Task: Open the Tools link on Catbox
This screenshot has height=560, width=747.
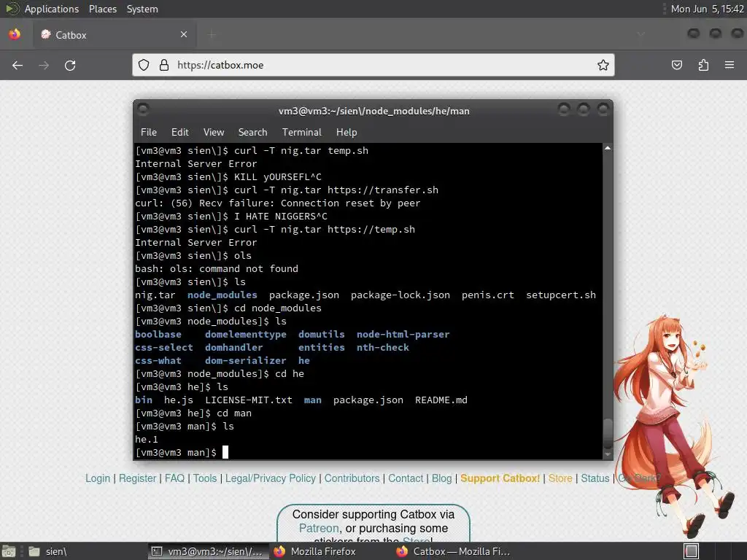Action: click(205, 478)
